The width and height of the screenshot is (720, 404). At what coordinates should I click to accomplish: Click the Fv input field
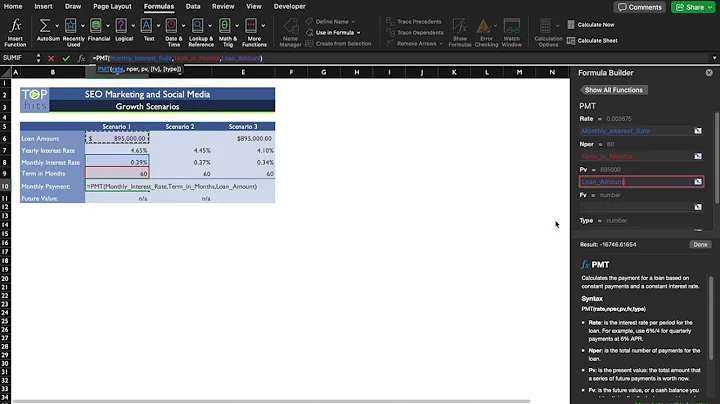(636, 207)
